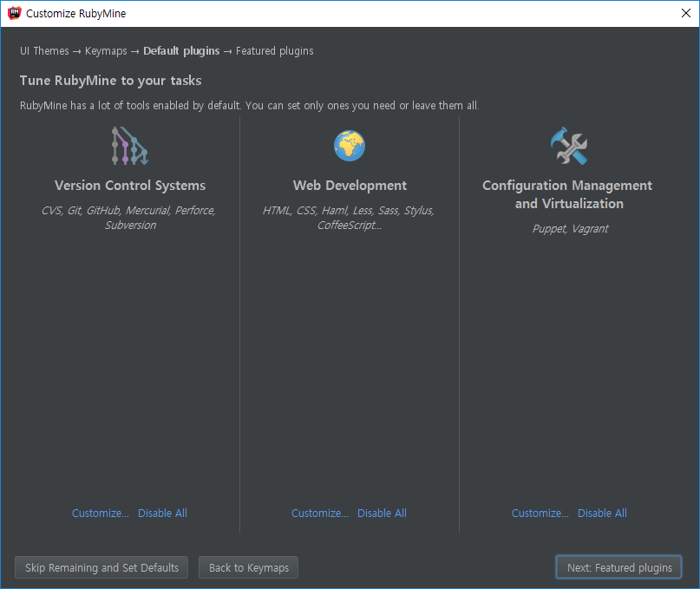Click the Configuration Management tools icon

coord(569,146)
